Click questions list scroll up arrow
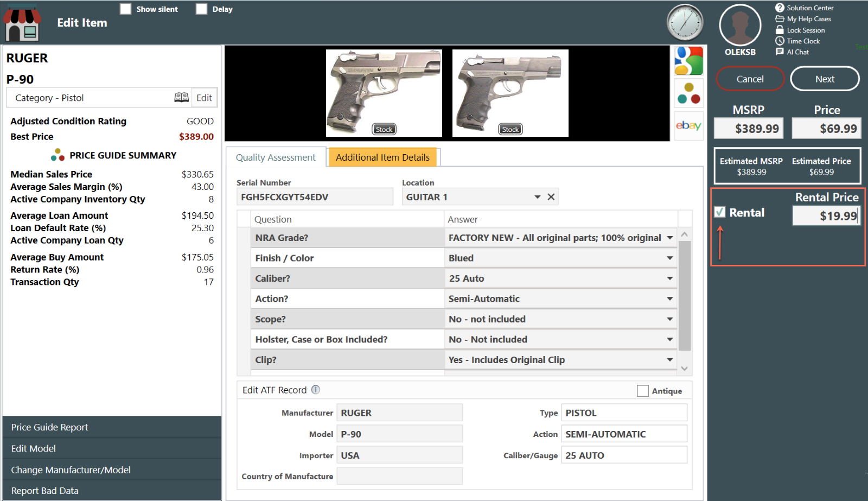 (x=685, y=234)
